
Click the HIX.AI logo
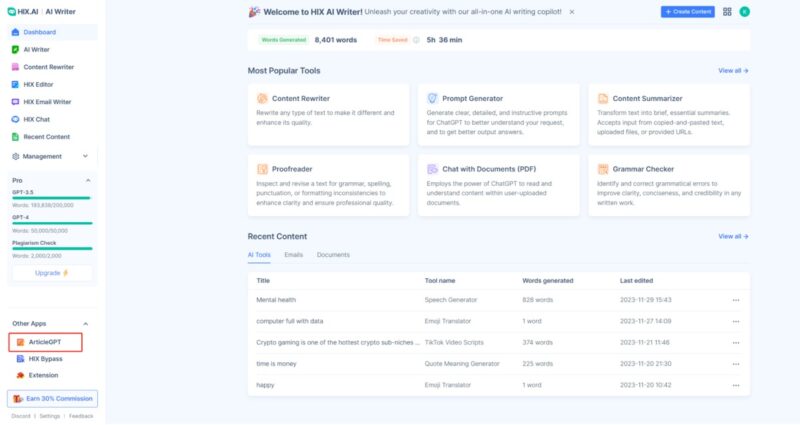(23, 11)
